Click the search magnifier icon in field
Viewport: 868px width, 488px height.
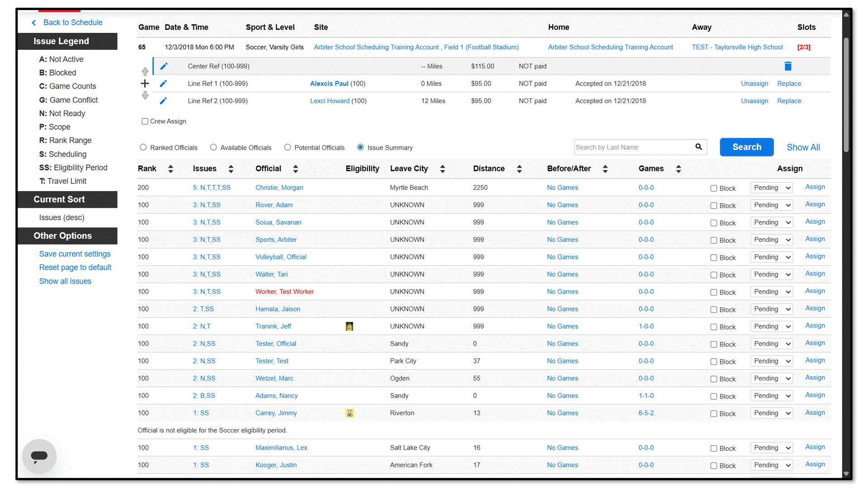click(x=698, y=147)
